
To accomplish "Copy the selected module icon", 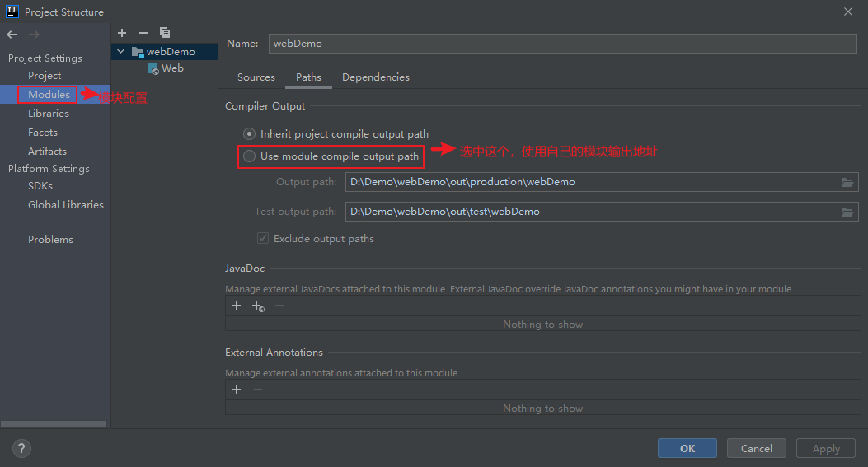I will [165, 33].
